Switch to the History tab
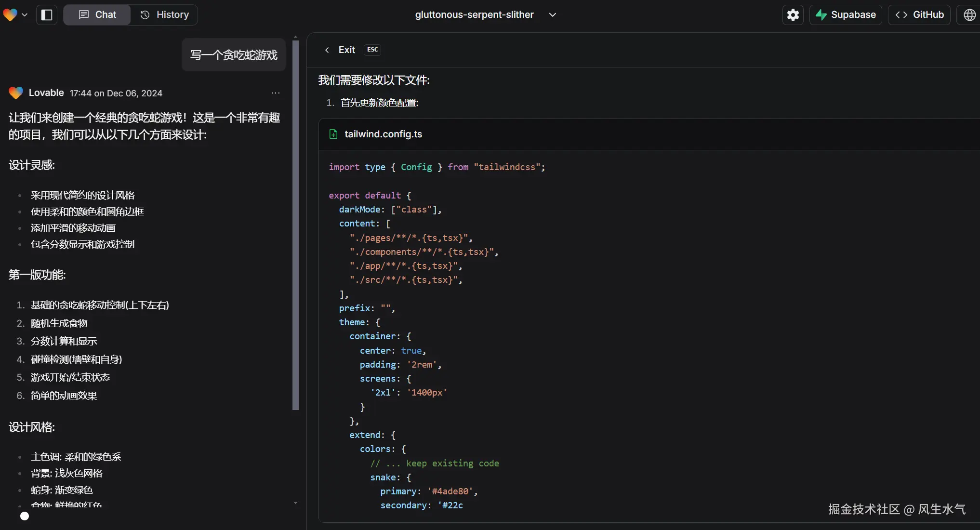This screenshot has width=980, height=530. (164, 15)
